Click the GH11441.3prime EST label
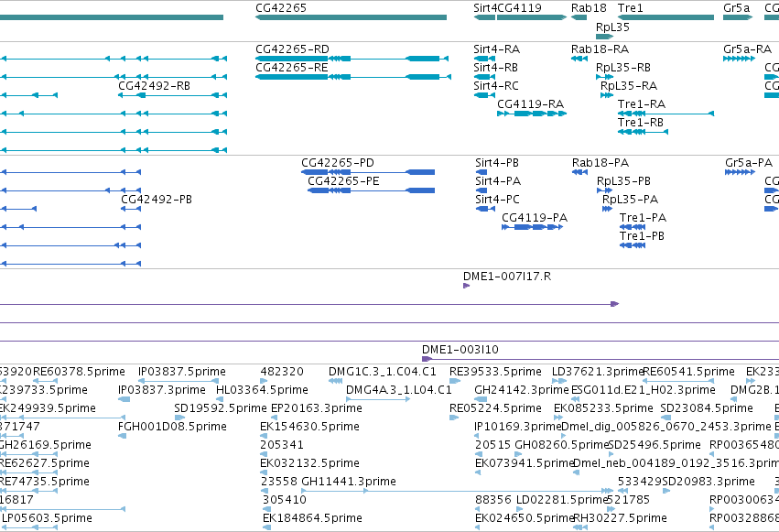Viewport: 779px width, 532px height. click(x=349, y=482)
